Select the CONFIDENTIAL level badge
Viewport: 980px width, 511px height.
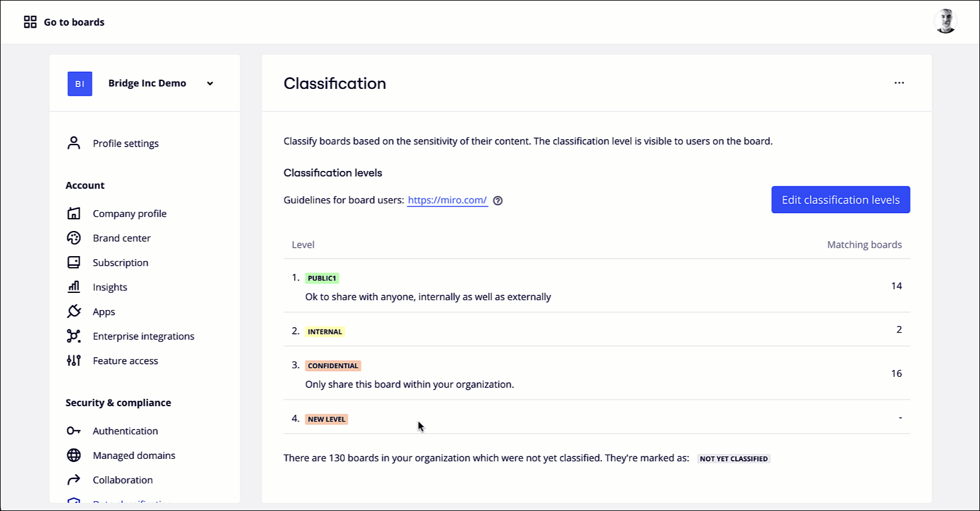[333, 365]
